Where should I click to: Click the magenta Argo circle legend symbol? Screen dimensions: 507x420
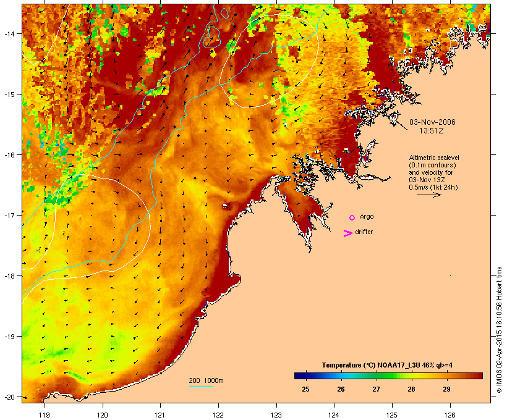352,218
